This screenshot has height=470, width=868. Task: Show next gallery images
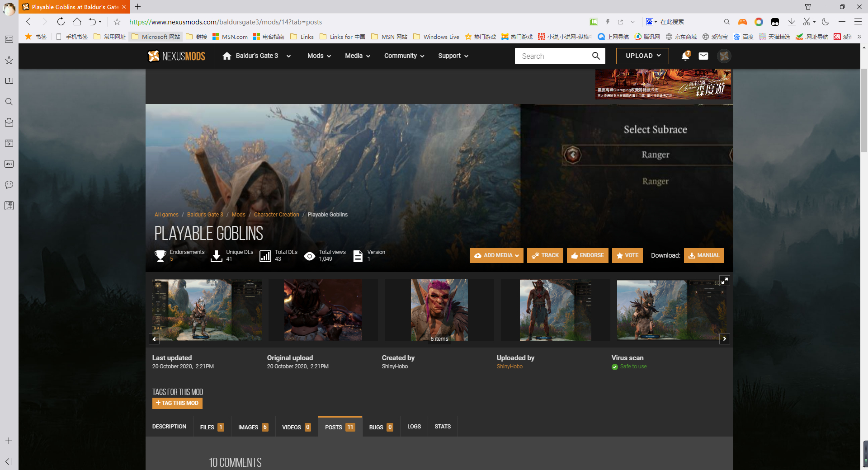725,339
